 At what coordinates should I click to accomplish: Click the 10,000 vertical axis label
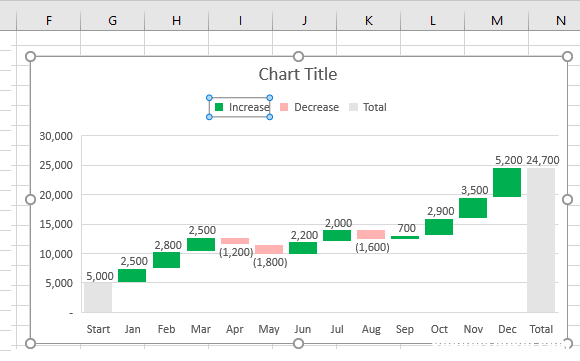(x=56, y=254)
